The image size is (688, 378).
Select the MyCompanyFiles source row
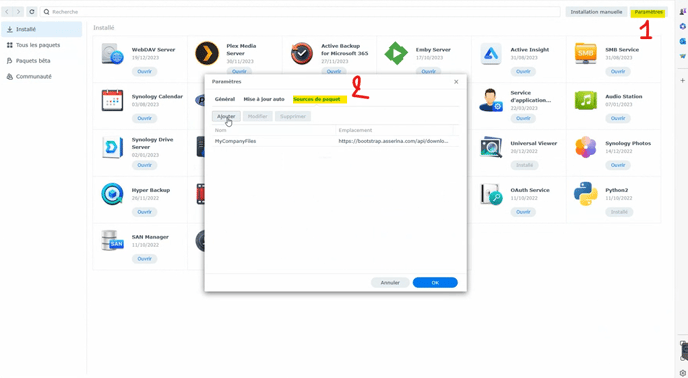[335, 141]
